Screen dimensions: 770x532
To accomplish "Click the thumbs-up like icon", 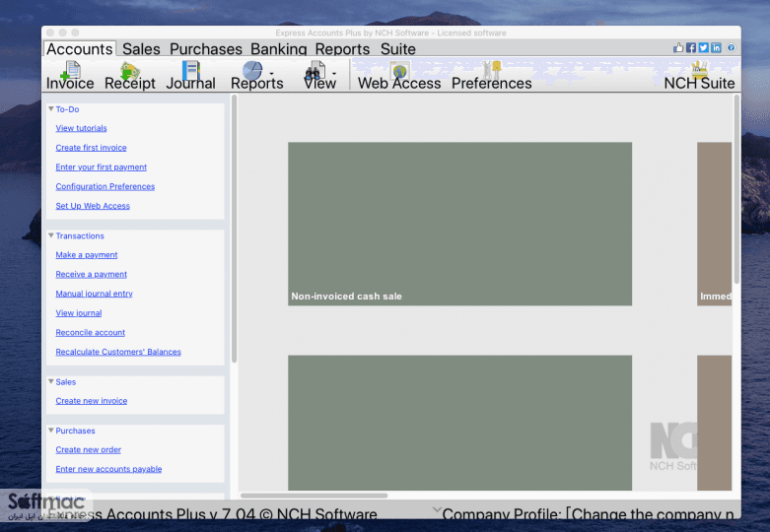I will pyautogui.click(x=678, y=47).
